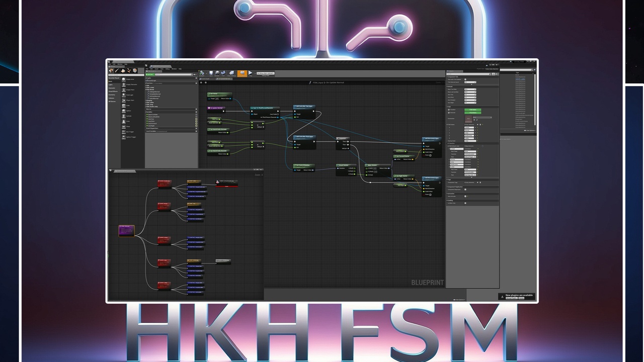The image size is (644, 362).
Task: Start Play from the blueprint toolbar
Action: [x=250, y=73]
